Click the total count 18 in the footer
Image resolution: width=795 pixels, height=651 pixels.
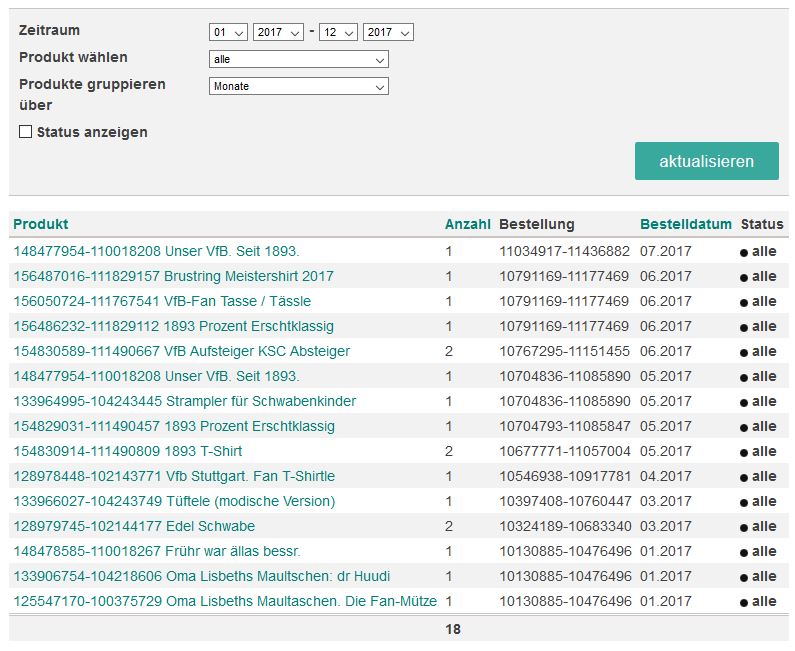(x=453, y=629)
